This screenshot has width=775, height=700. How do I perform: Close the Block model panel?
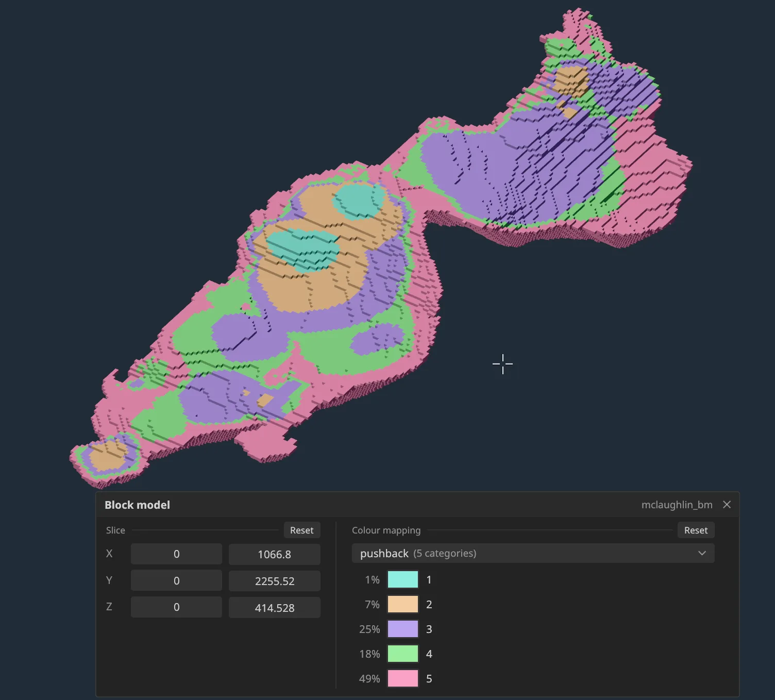(x=727, y=505)
